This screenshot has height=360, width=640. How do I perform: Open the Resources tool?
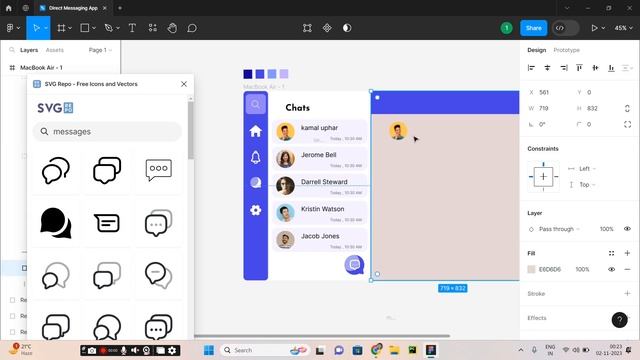152,28
